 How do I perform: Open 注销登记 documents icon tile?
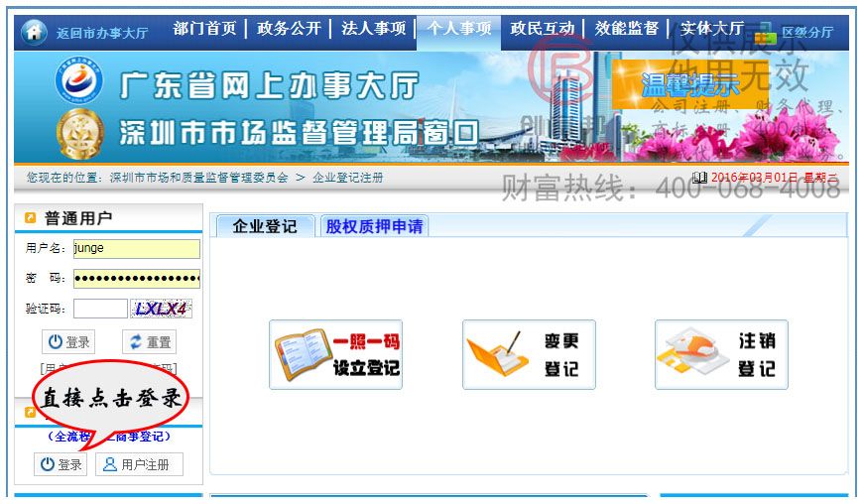coord(721,355)
